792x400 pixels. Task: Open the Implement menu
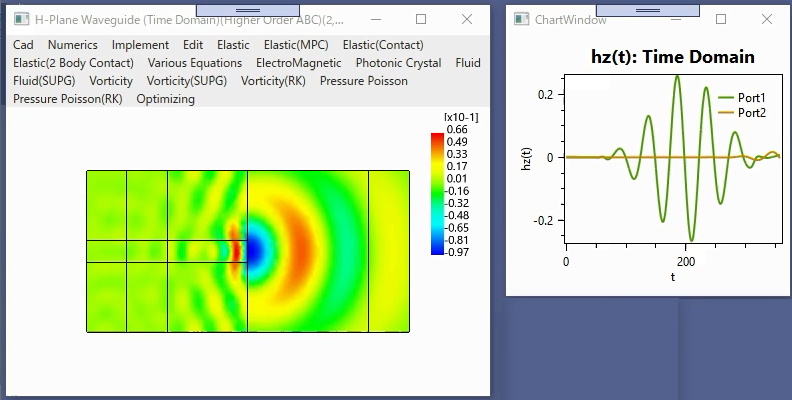pyautogui.click(x=140, y=45)
